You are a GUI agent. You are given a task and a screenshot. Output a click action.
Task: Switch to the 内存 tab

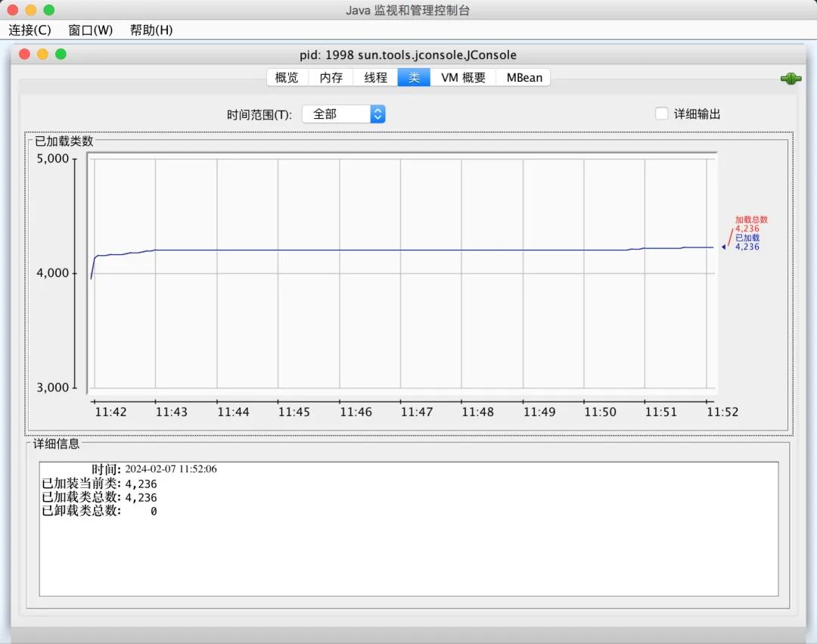331,77
